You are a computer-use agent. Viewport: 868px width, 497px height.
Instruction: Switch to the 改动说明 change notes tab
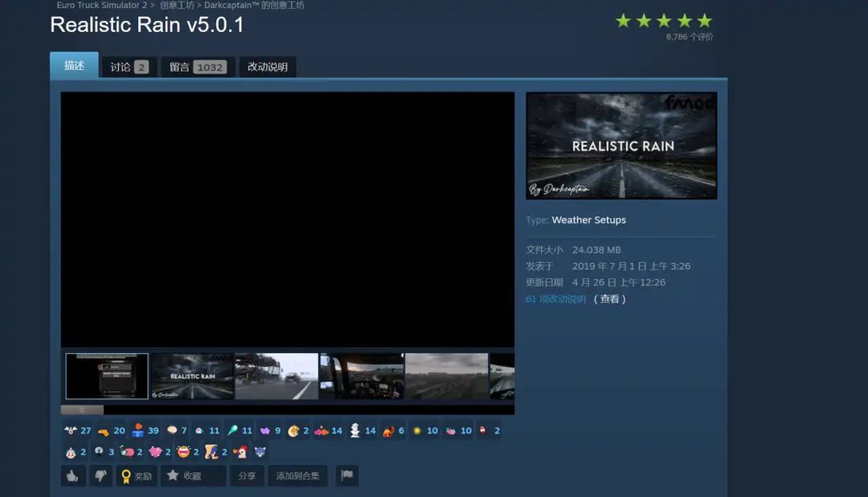pyautogui.click(x=268, y=67)
